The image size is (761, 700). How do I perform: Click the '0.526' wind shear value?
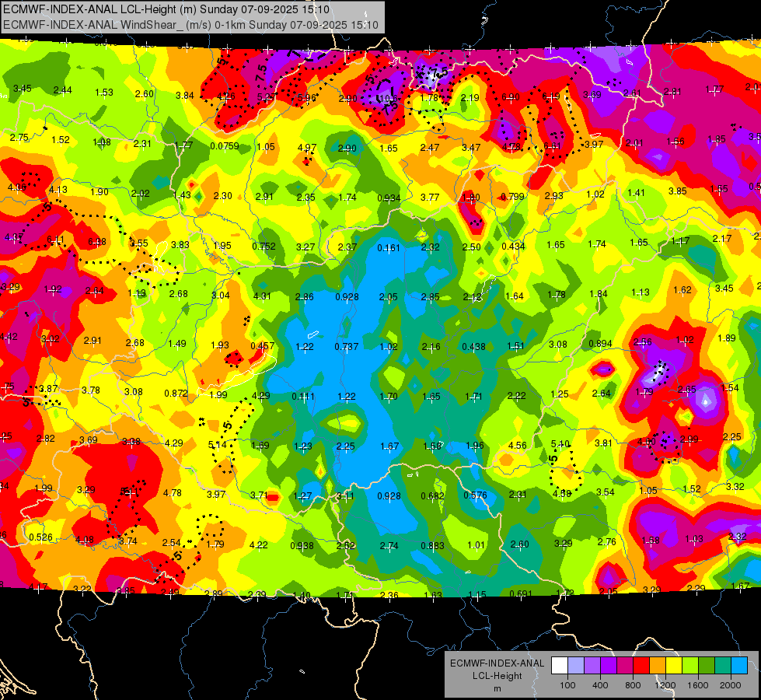tap(40, 537)
